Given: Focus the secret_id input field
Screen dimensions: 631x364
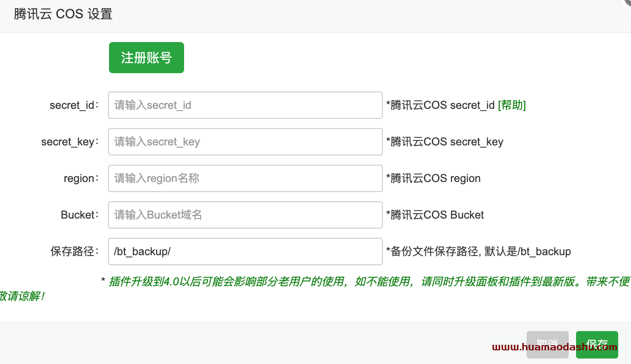Looking at the screenshot, I should click(245, 105).
